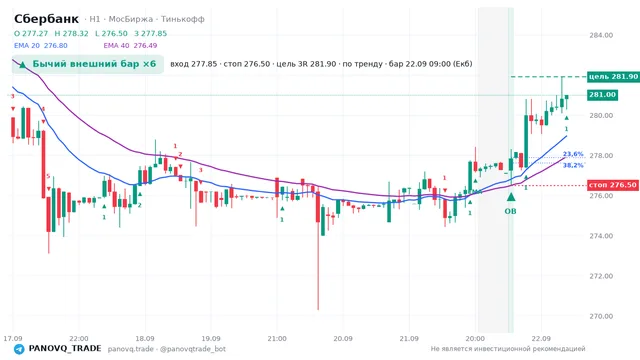The height and width of the screenshot is (360, 640).
Task: Click the tall green breakout candle after OB
Action: coord(526,141)
